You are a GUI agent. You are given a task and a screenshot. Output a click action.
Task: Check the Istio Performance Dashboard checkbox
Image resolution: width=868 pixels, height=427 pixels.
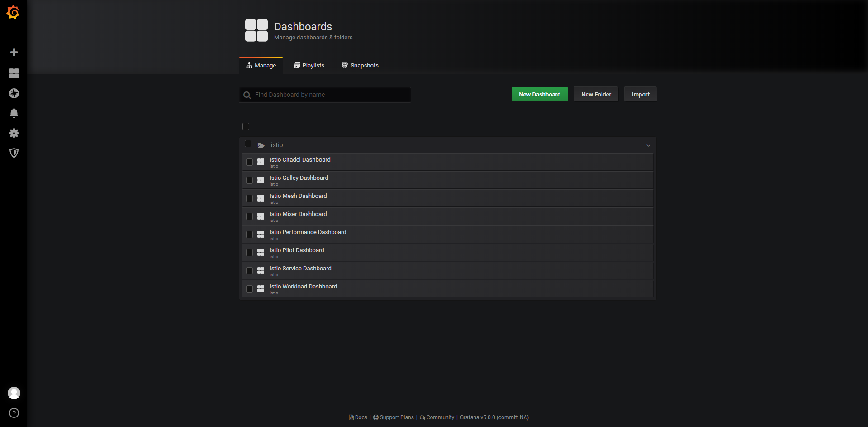click(x=249, y=235)
